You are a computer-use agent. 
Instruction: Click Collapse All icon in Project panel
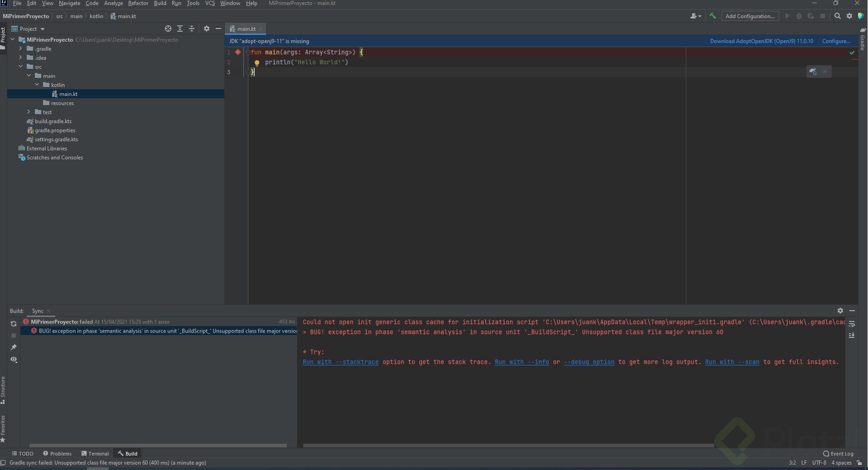pos(192,29)
